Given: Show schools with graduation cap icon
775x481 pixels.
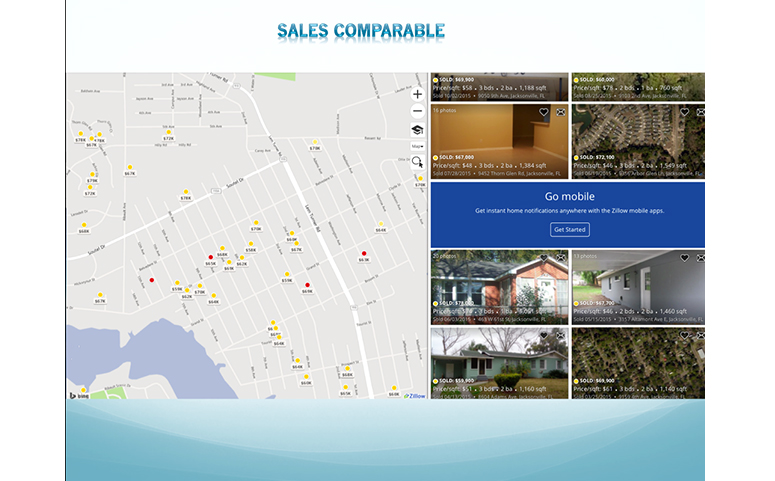Looking at the screenshot, I should point(417,129).
